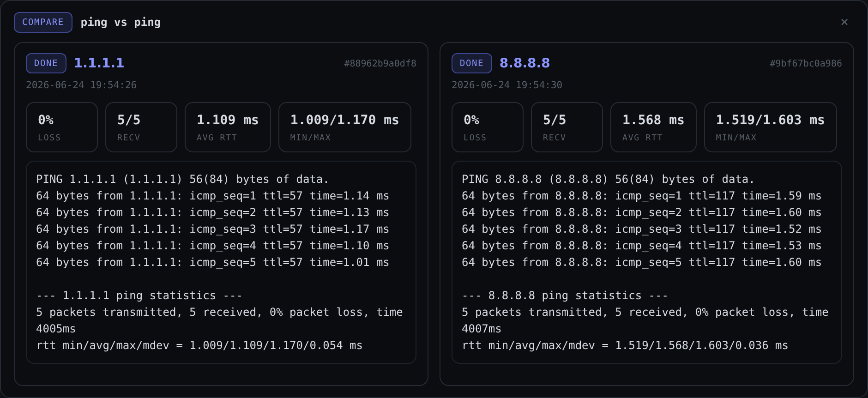Click DONE badge next to 8.8.8.8
Screen dimensions: 868x398
471,63
